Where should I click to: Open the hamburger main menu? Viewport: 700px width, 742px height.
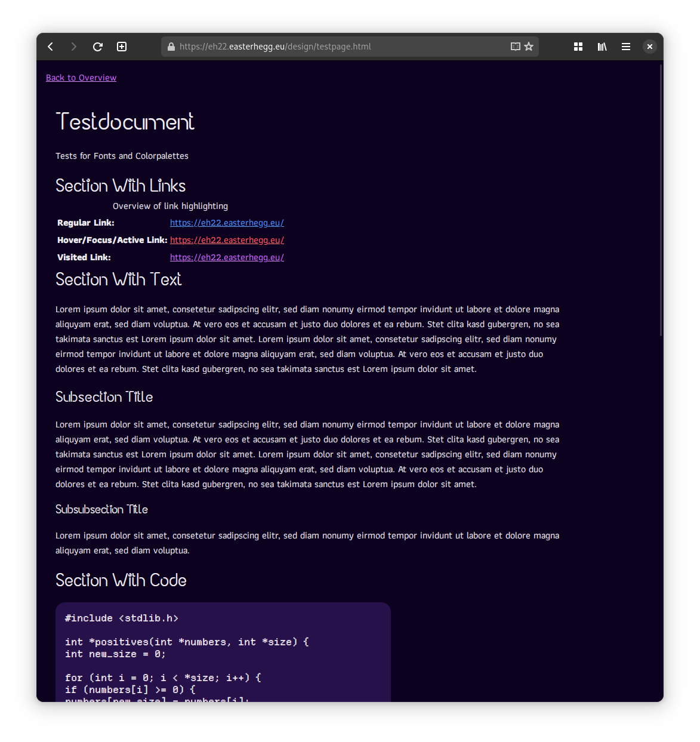point(626,47)
